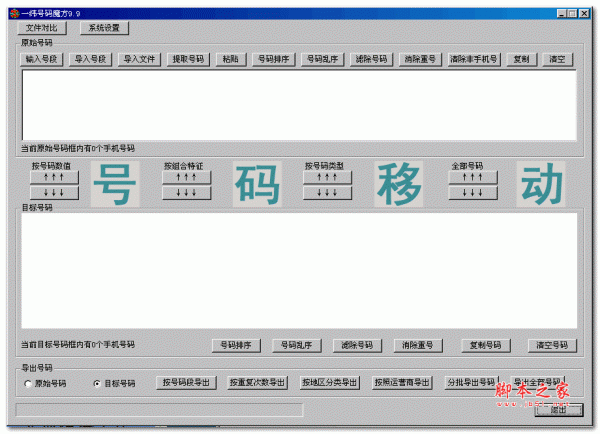600x434 pixels.
Task: Click 按地区分类导出 export button
Action: [x=329, y=383]
